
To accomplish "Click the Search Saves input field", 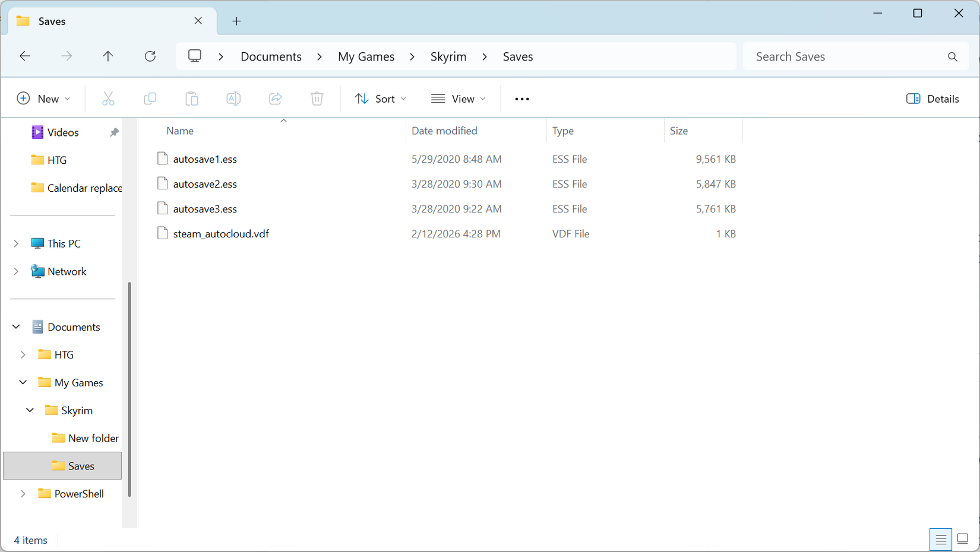I will [846, 56].
